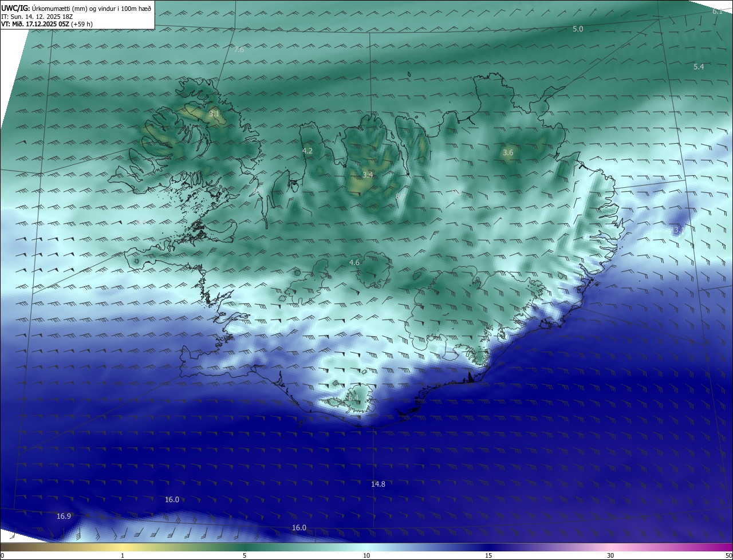Click the 5.4 value label on the map
733x560 pixels.
[x=699, y=67]
